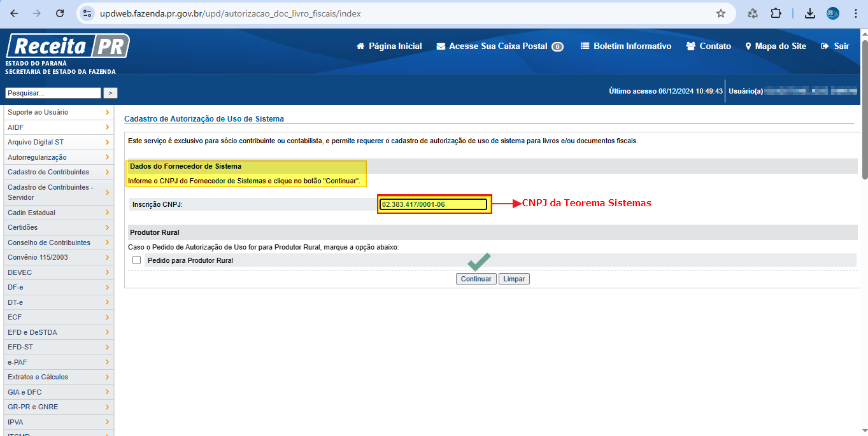
Task: Click heading Cadastro de Autorização de Uso de Sistema
Action: [204, 119]
